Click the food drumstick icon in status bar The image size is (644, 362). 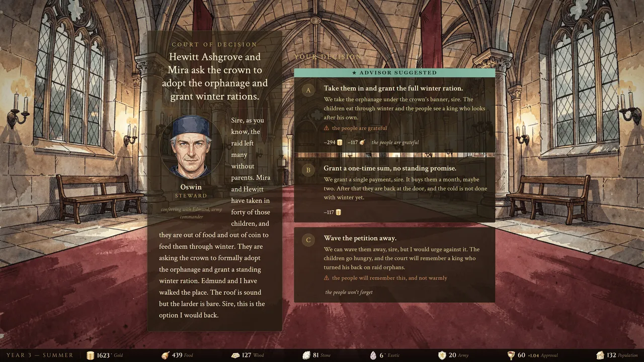coord(166,355)
